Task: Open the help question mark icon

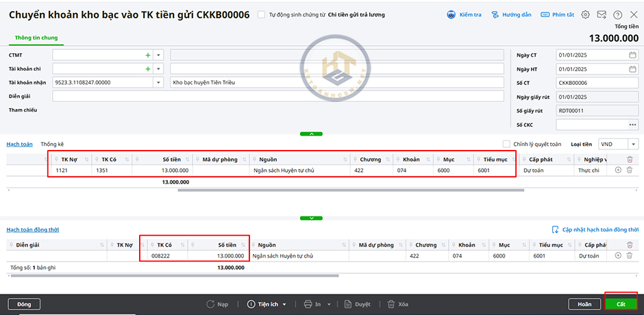Action: tap(618, 14)
